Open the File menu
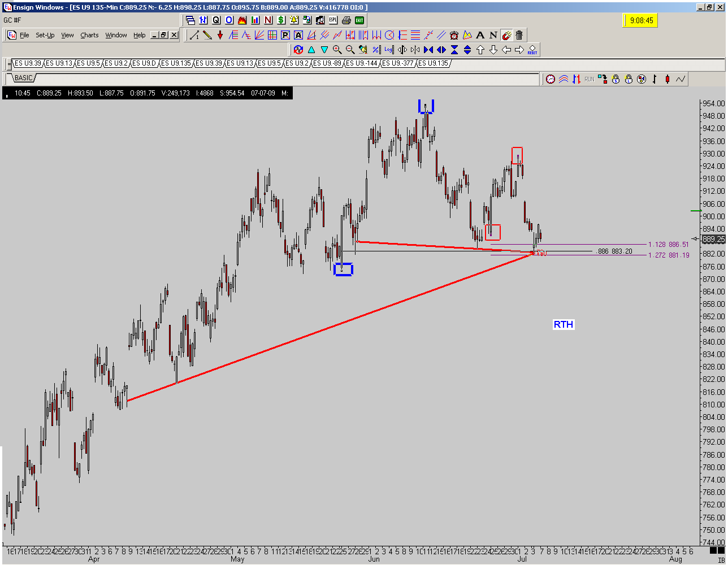The image size is (728, 565). coord(24,35)
